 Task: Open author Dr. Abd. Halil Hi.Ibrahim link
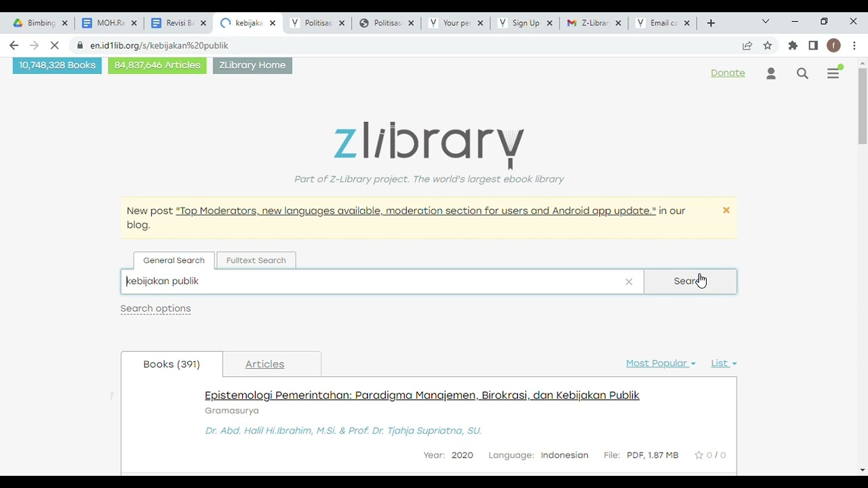(x=270, y=430)
